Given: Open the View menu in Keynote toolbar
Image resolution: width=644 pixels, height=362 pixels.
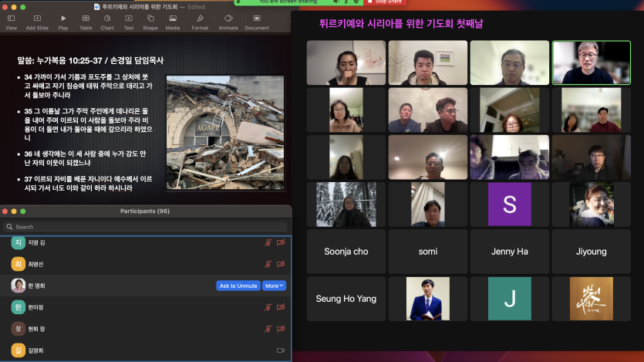Looking at the screenshot, I should [x=11, y=22].
